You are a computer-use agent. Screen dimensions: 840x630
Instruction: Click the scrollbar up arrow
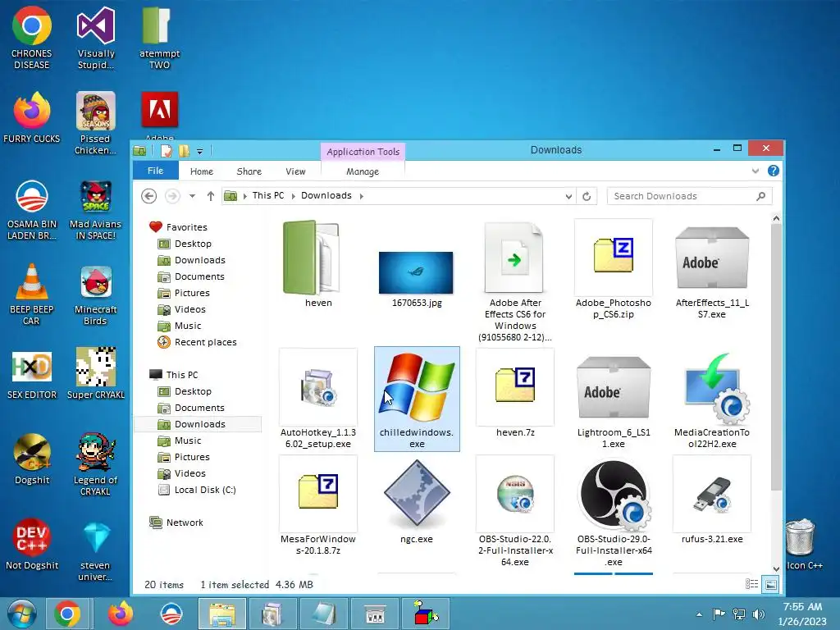click(776, 218)
